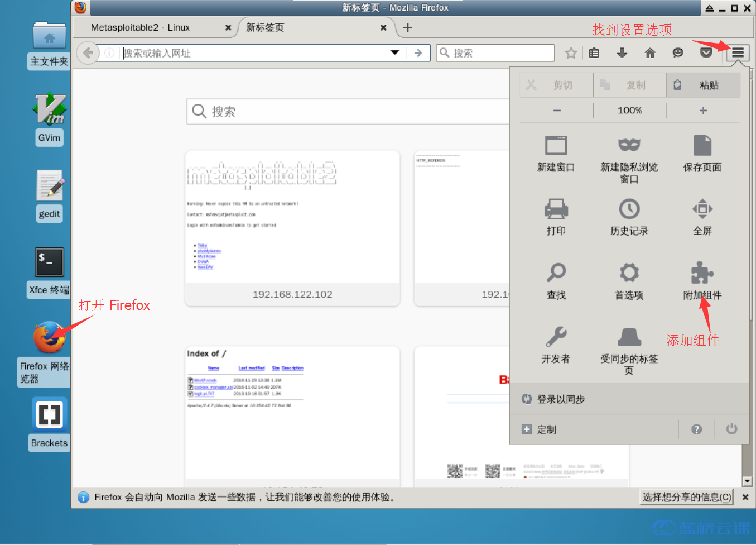This screenshot has height=545, width=756.
Task: Open the chat smiley toolbar icon
Action: coord(678,53)
